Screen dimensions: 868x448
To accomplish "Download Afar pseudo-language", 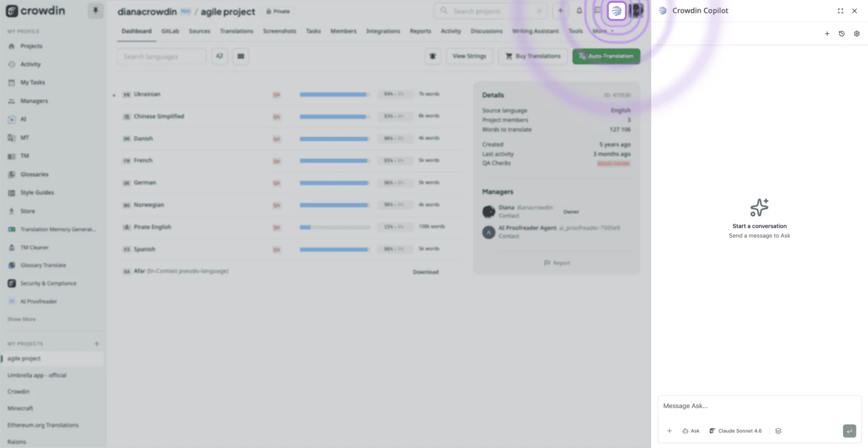I will [x=426, y=272].
